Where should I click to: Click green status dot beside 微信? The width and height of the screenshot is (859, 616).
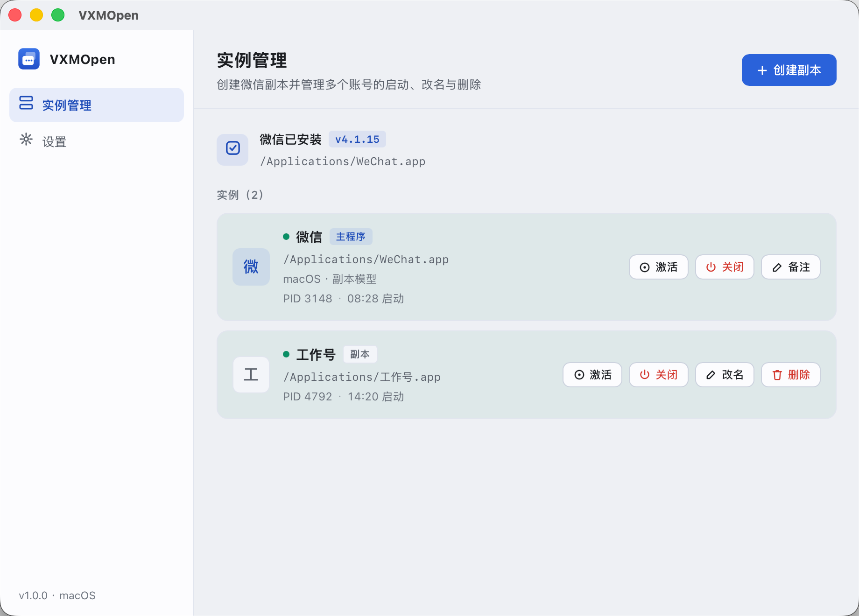pos(286,237)
